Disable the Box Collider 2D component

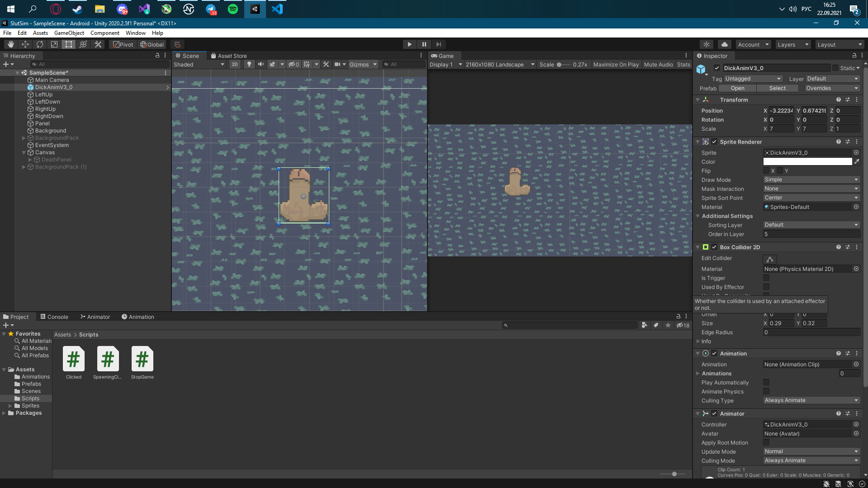[714, 247]
